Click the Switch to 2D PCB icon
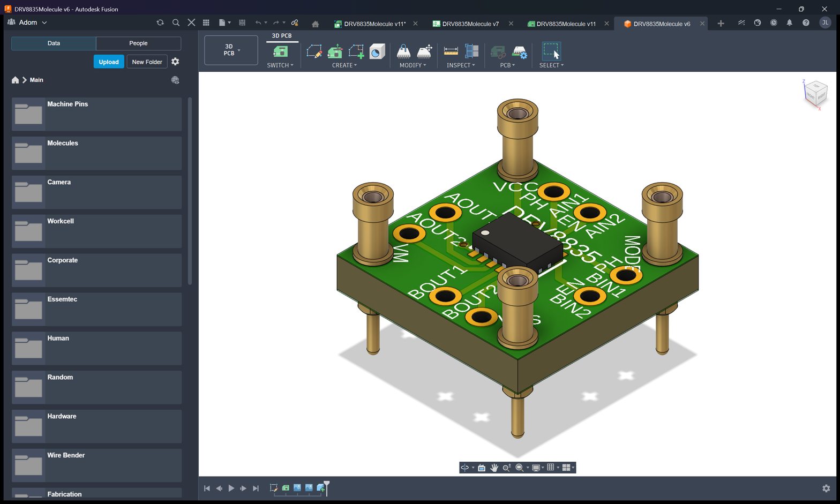Viewport: 840px width, 504px height. [x=280, y=51]
